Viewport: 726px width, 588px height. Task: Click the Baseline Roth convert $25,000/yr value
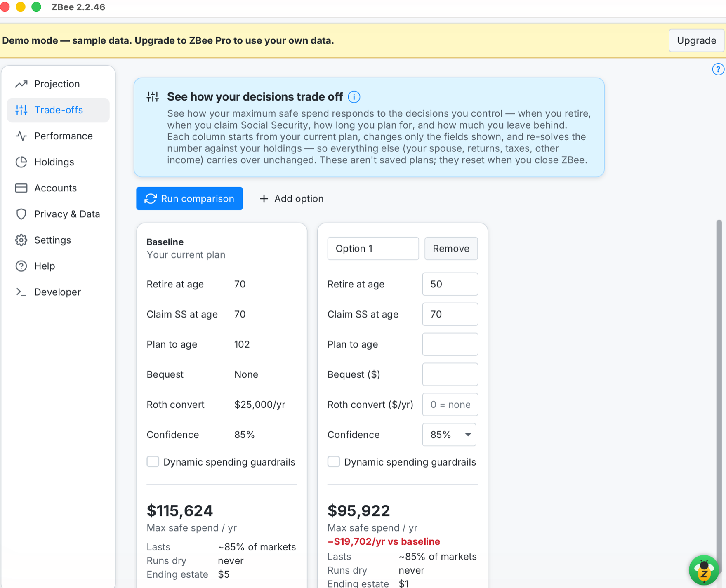(x=260, y=405)
